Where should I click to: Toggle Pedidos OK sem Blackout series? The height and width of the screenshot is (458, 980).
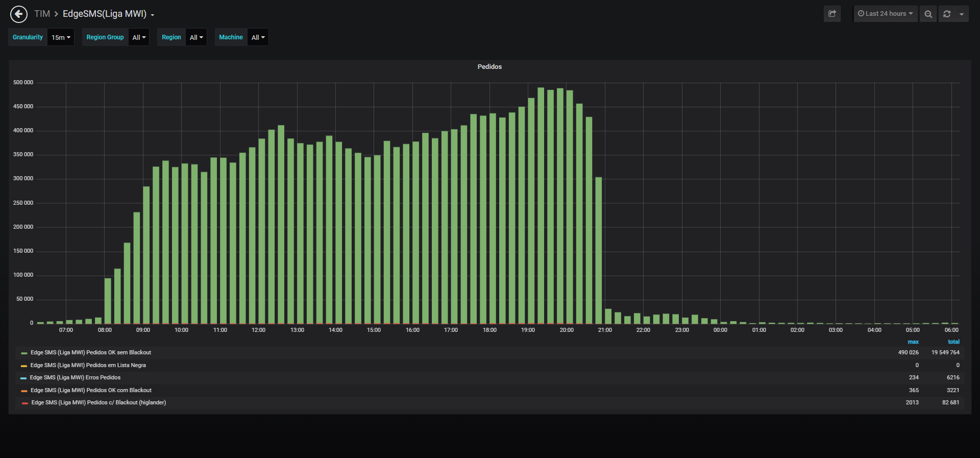tap(91, 353)
